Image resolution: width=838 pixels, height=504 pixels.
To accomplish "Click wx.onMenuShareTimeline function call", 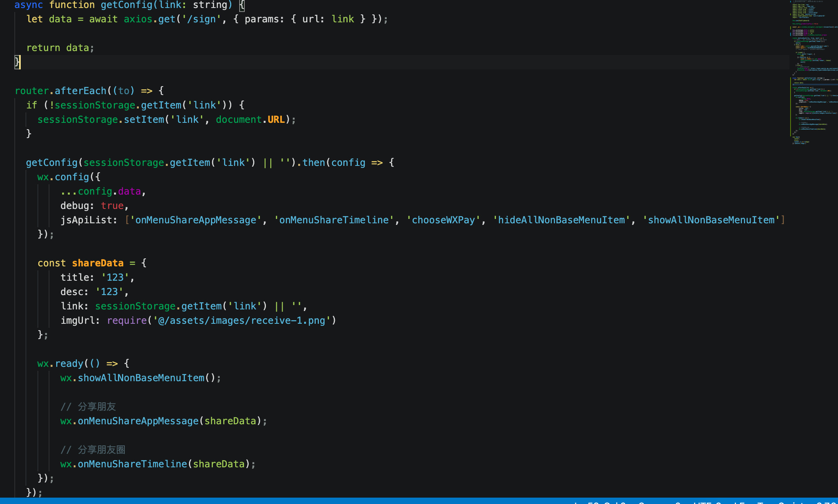I will coord(132,464).
